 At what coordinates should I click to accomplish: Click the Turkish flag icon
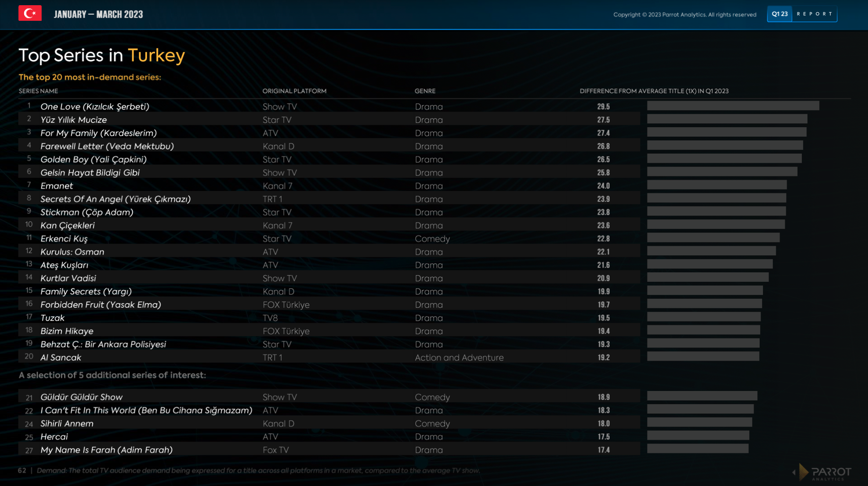(x=30, y=13)
